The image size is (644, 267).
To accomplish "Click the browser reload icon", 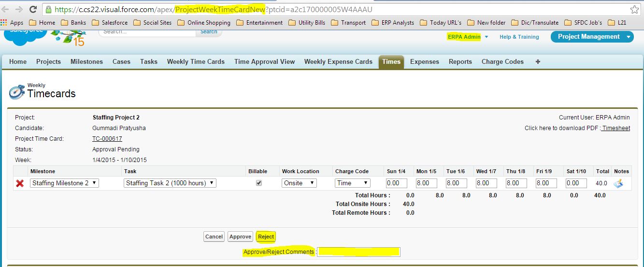I will click(x=33, y=9).
